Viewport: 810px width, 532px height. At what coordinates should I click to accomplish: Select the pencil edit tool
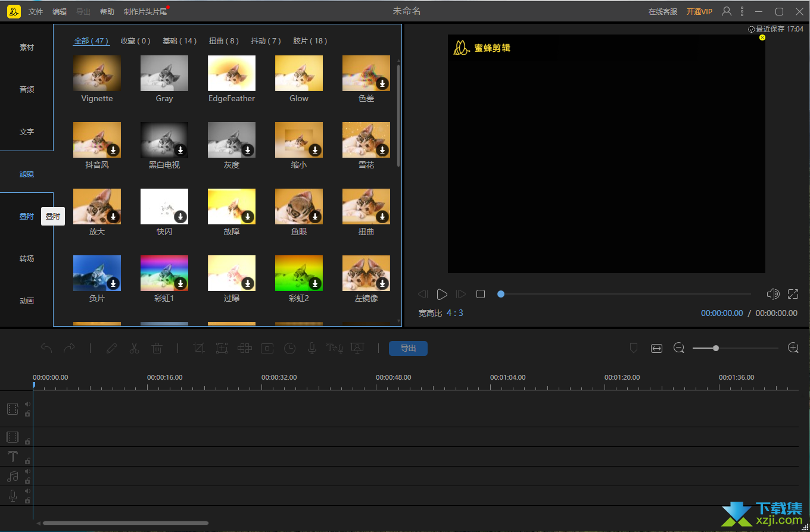(111, 348)
